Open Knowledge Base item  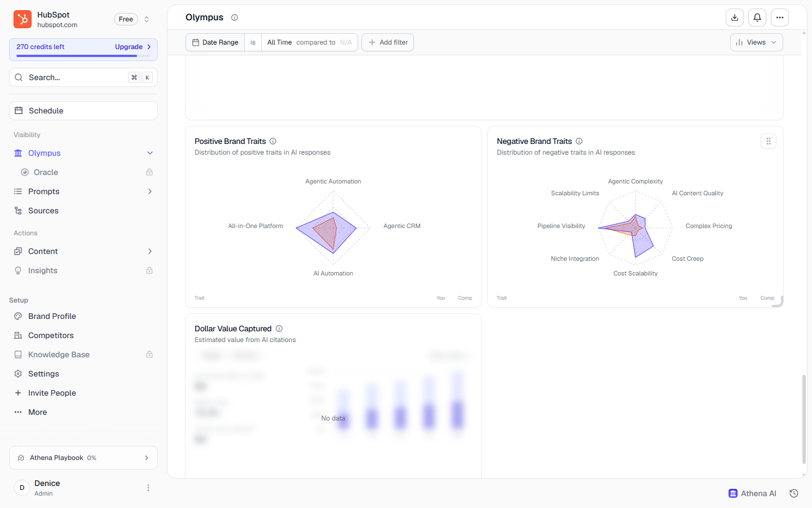tap(83, 354)
